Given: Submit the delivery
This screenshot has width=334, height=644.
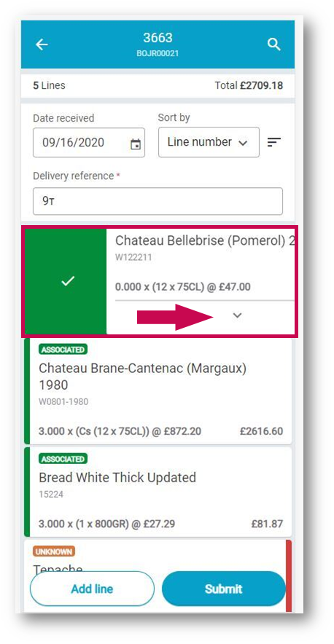Looking at the screenshot, I should [223, 589].
